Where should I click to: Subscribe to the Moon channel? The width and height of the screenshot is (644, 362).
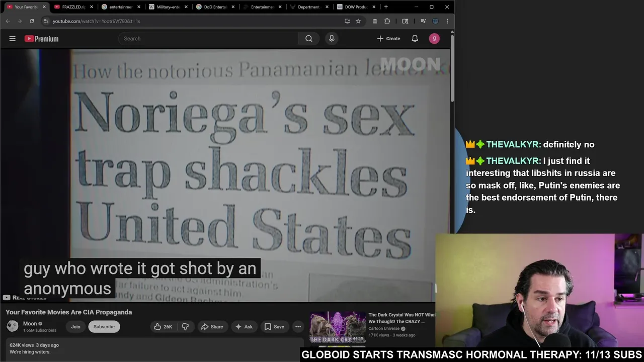tap(104, 327)
